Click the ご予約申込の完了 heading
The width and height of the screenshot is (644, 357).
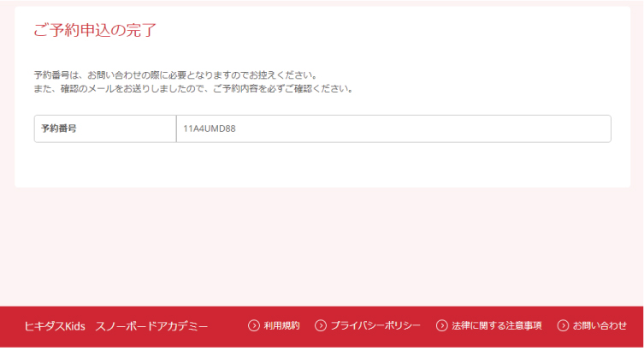tap(95, 30)
